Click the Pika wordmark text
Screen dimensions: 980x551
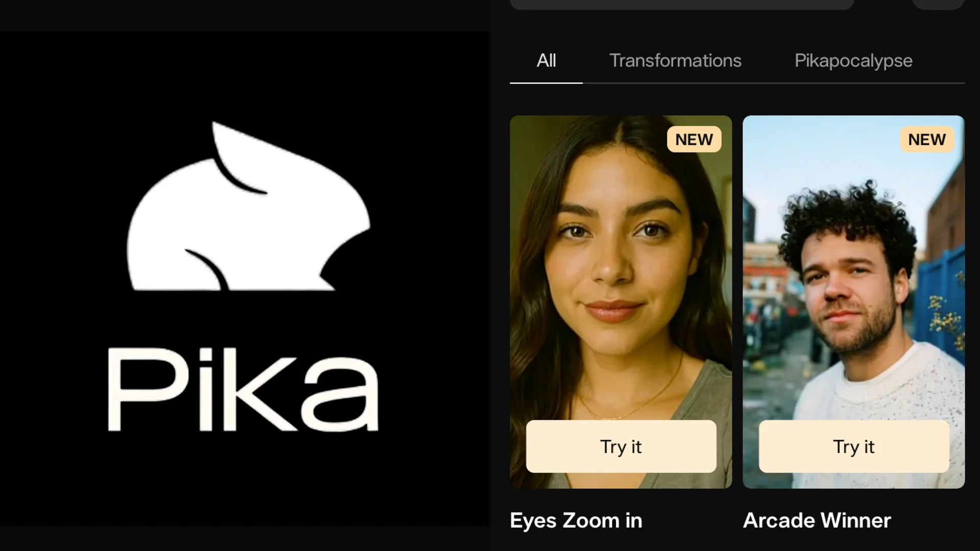point(243,390)
